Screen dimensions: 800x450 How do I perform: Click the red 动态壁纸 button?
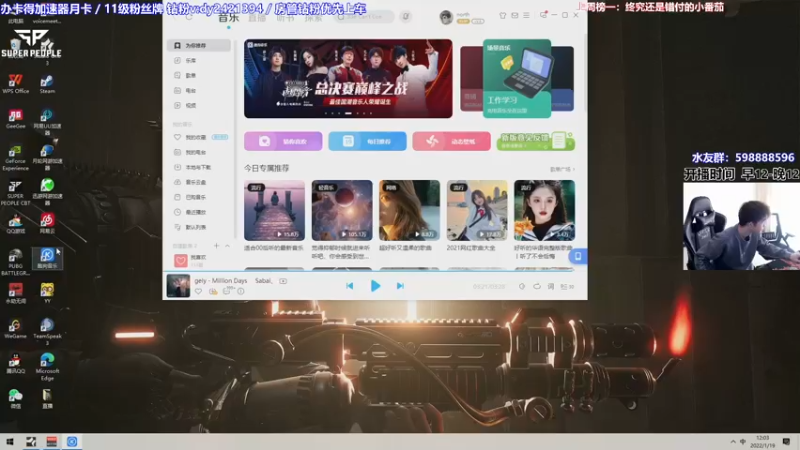(452, 141)
